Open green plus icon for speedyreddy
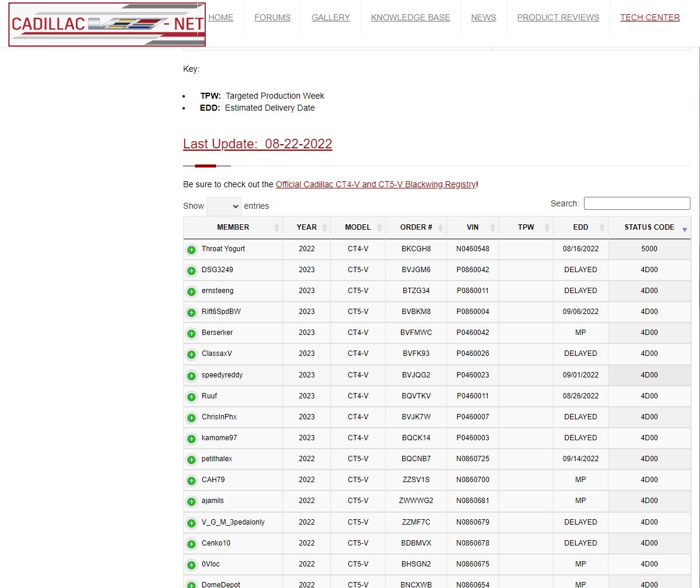This screenshot has height=588, width=700. pyautogui.click(x=191, y=376)
